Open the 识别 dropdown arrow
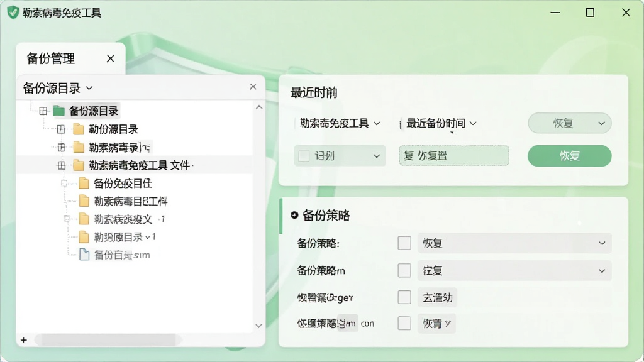The width and height of the screenshot is (644, 362). (x=376, y=156)
